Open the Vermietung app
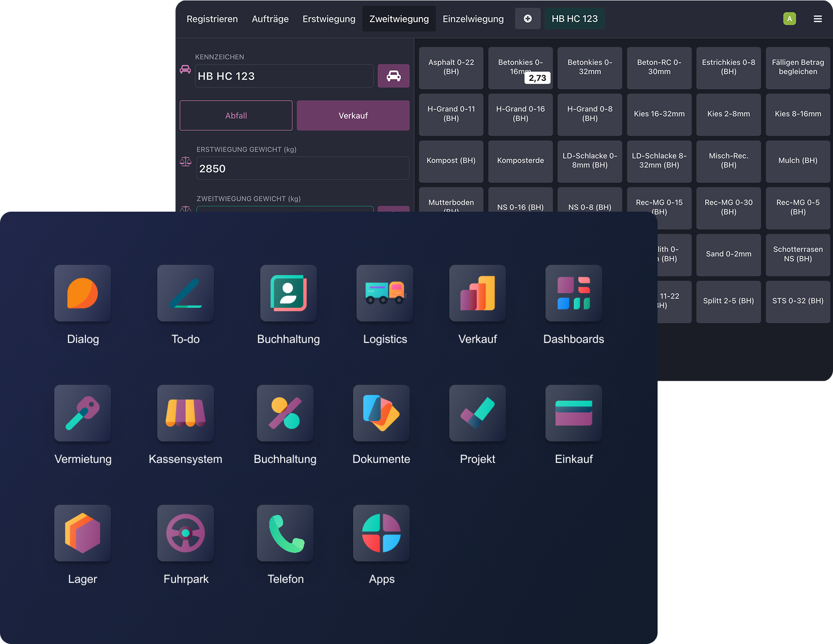This screenshot has height=644, width=833. [x=83, y=413]
